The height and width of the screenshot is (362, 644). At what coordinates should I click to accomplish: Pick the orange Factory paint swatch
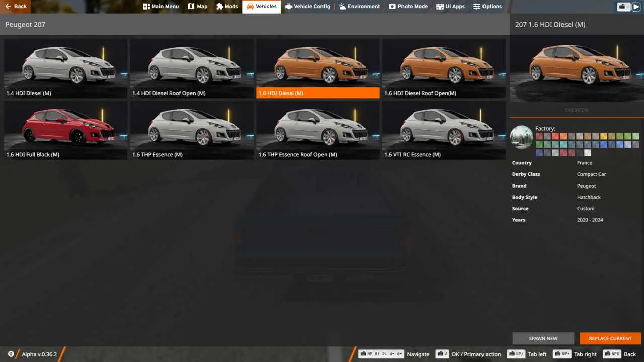563,136
